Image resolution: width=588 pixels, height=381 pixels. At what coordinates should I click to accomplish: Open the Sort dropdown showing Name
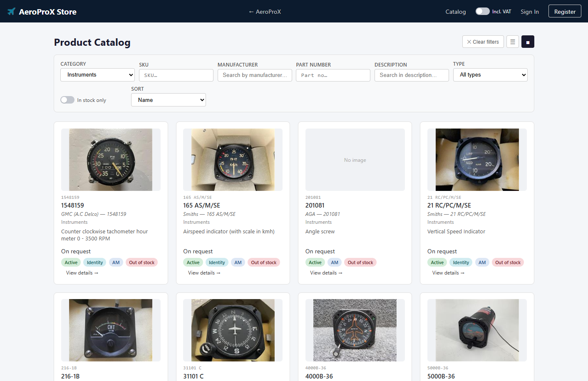tap(169, 100)
